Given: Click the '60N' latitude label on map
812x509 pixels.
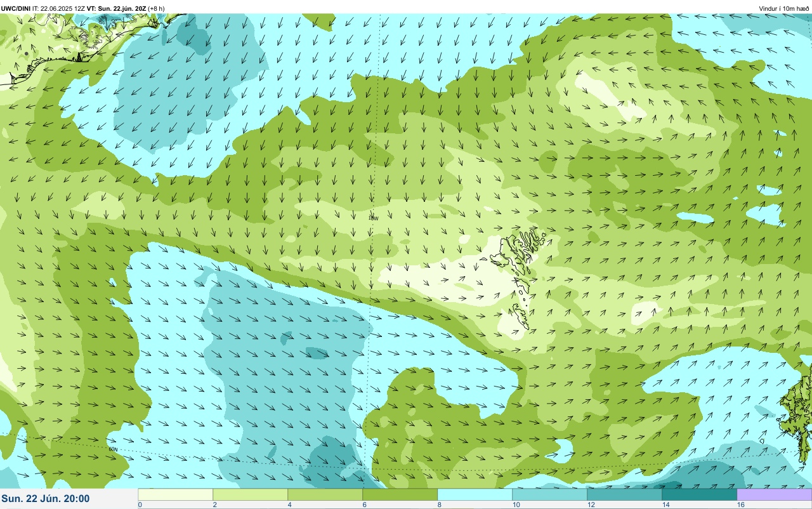Looking at the screenshot, I should [113, 449].
